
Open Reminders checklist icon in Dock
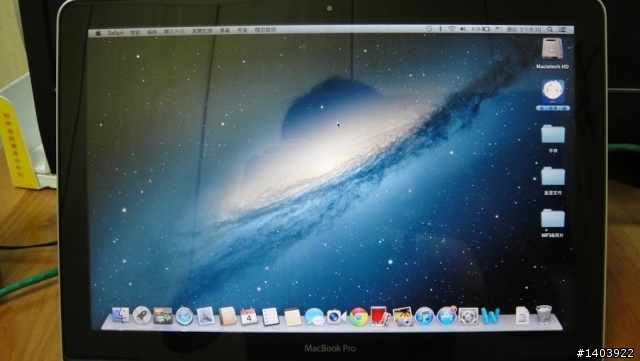coord(270,316)
